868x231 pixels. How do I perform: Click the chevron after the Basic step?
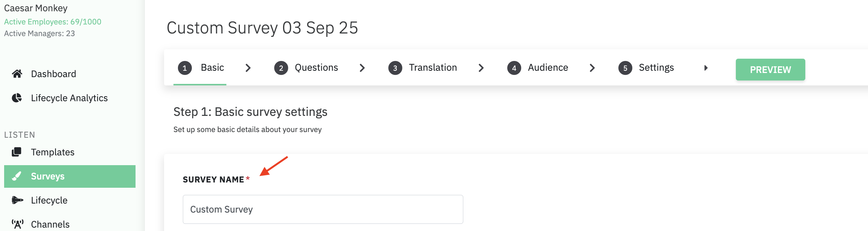pyautogui.click(x=248, y=68)
